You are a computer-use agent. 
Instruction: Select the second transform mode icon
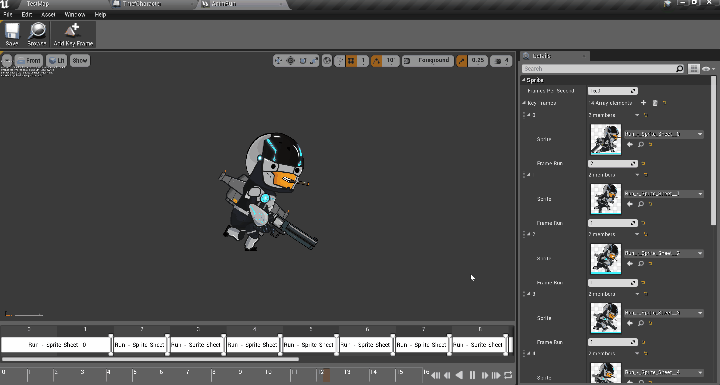(x=291, y=61)
